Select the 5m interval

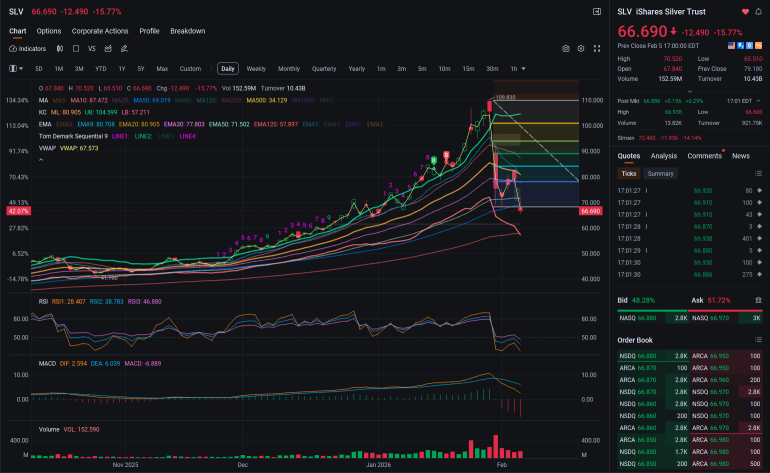click(x=422, y=69)
